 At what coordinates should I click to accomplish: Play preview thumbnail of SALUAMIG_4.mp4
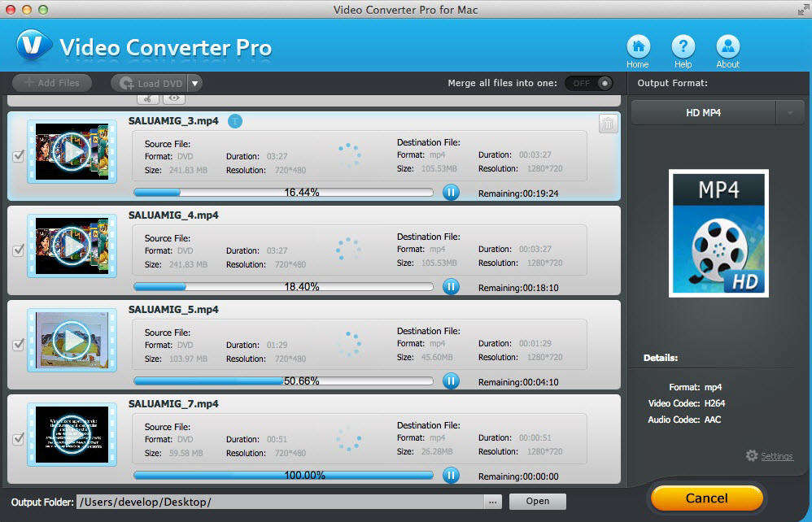[72, 246]
